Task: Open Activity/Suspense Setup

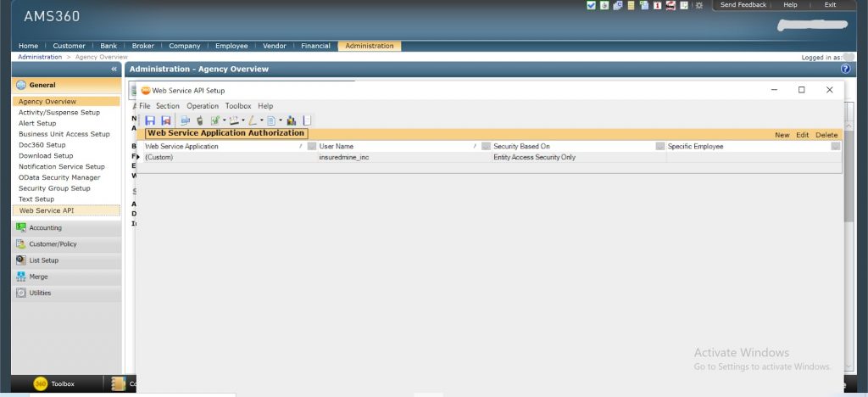Action: [x=59, y=113]
